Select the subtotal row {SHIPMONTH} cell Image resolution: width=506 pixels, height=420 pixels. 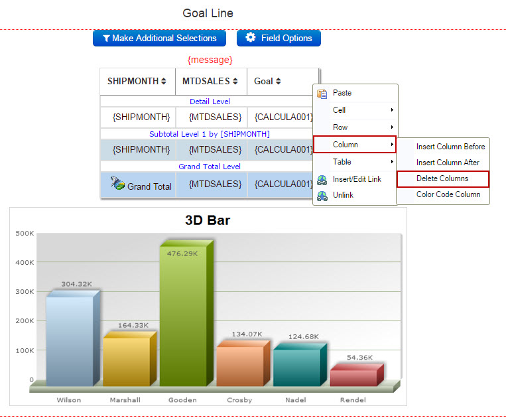coord(138,150)
